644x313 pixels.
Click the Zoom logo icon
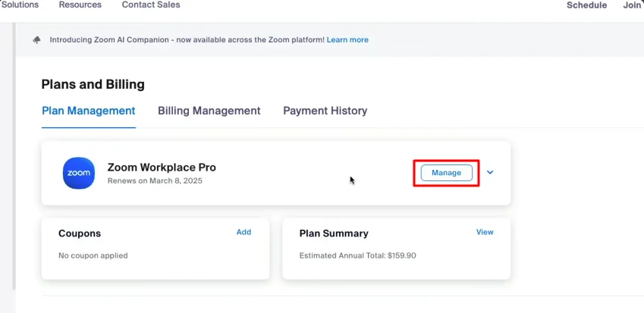coord(79,173)
